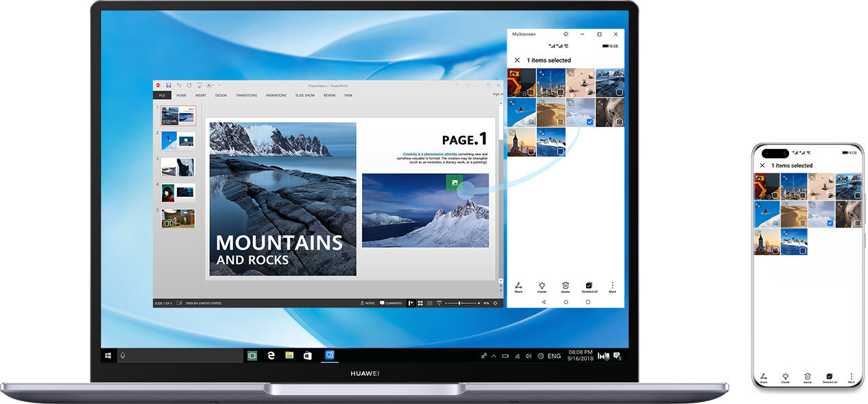Click the Save icon in PowerPoint toolbar

pos(169,86)
